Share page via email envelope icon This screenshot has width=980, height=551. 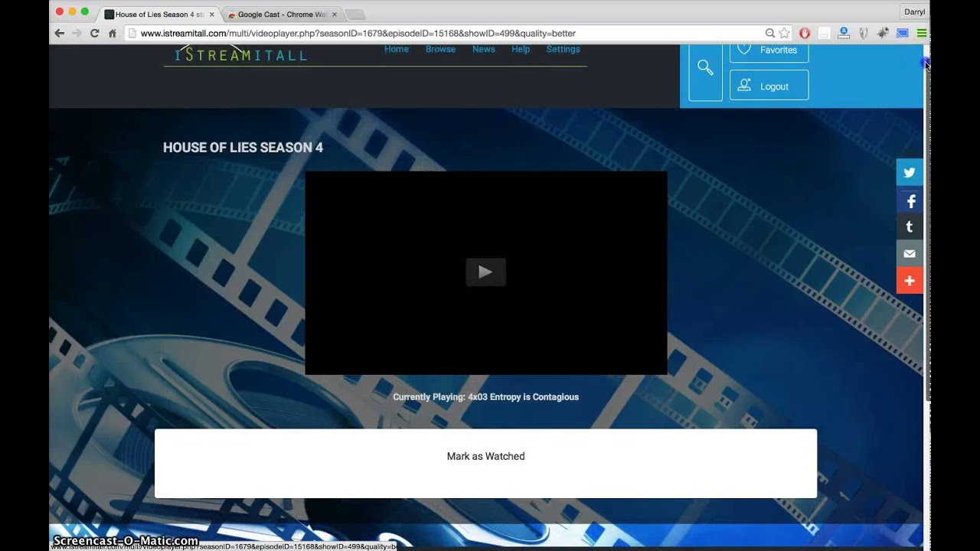pyautogui.click(x=910, y=254)
